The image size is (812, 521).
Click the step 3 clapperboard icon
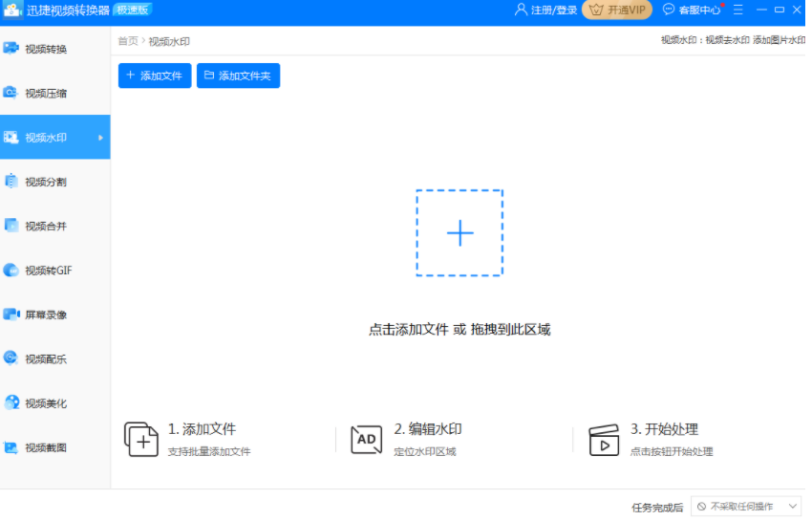[x=604, y=440]
